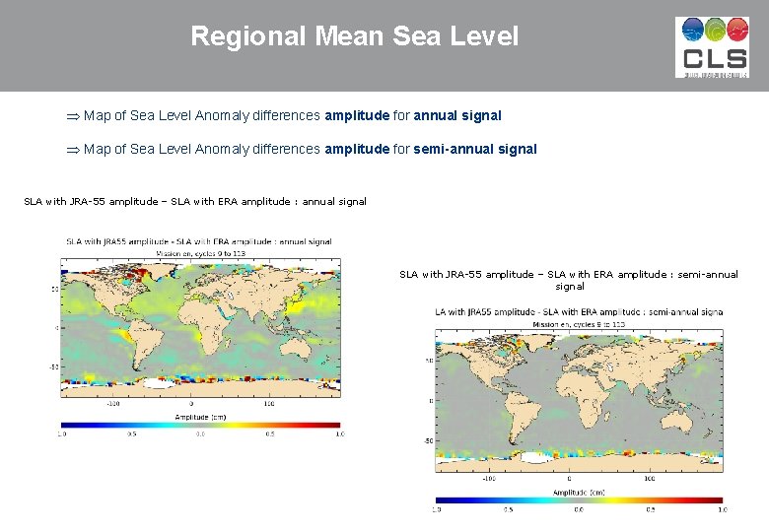Click the 'semi-annual signal' bold text in second bullet
The width and height of the screenshot is (769, 532).
(x=475, y=149)
